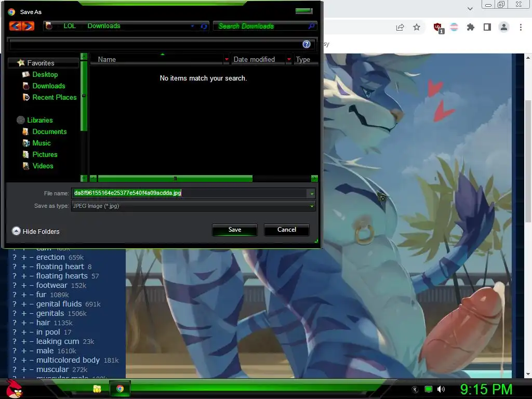Open Pictures under Libraries
Viewport: 532px width, 399px height.
tap(45, 154)
